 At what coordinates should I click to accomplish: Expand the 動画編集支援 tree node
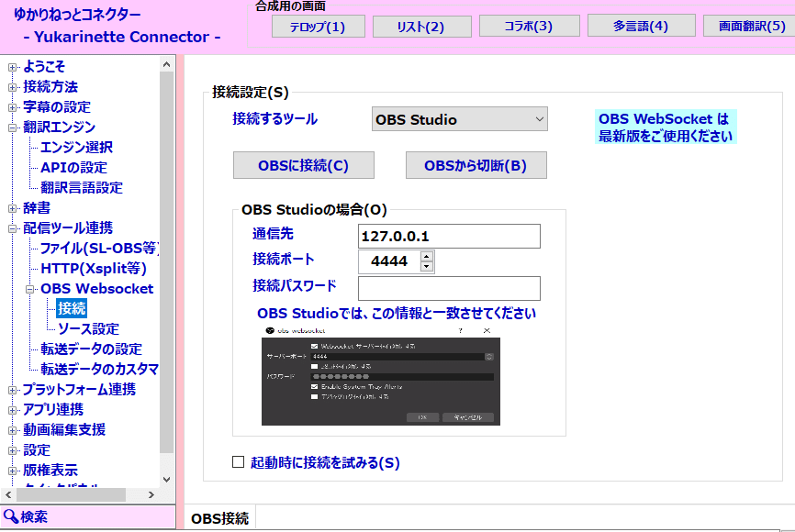tap(13, 430)
